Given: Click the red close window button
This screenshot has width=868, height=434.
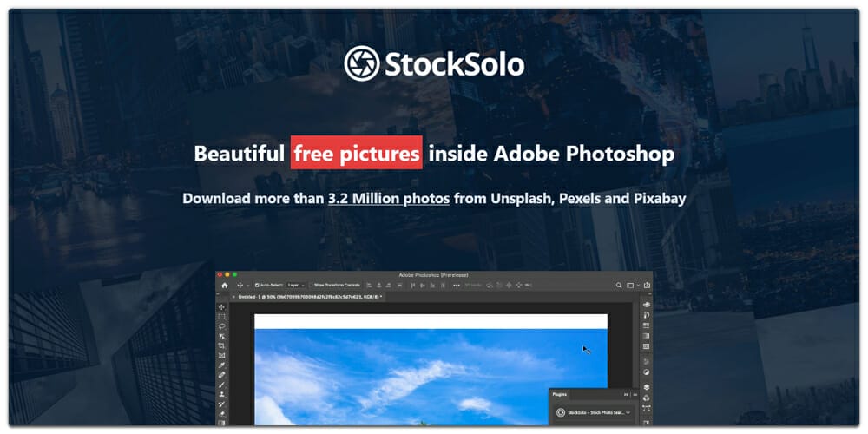Looking at the screenshot, I should click(x=220, y=274).
